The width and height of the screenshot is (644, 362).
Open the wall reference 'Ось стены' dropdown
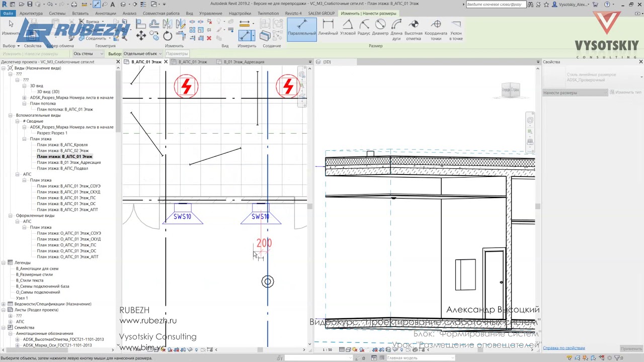[88, 54]
